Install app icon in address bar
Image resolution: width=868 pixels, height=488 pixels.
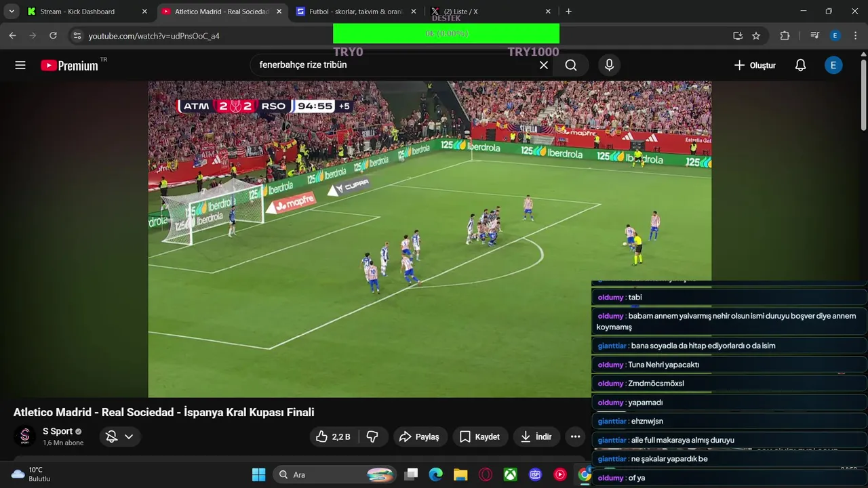[x=738, y=35]
